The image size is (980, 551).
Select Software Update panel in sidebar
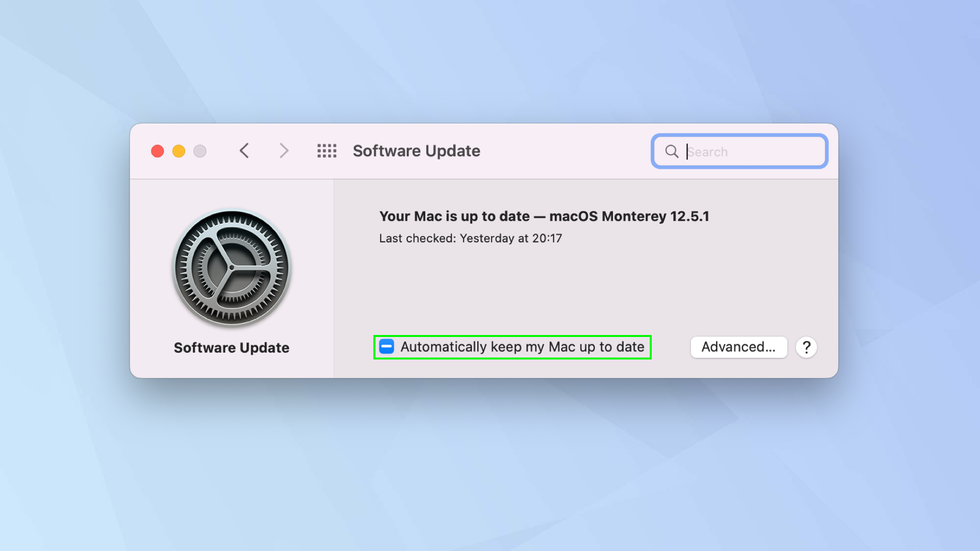232,280
